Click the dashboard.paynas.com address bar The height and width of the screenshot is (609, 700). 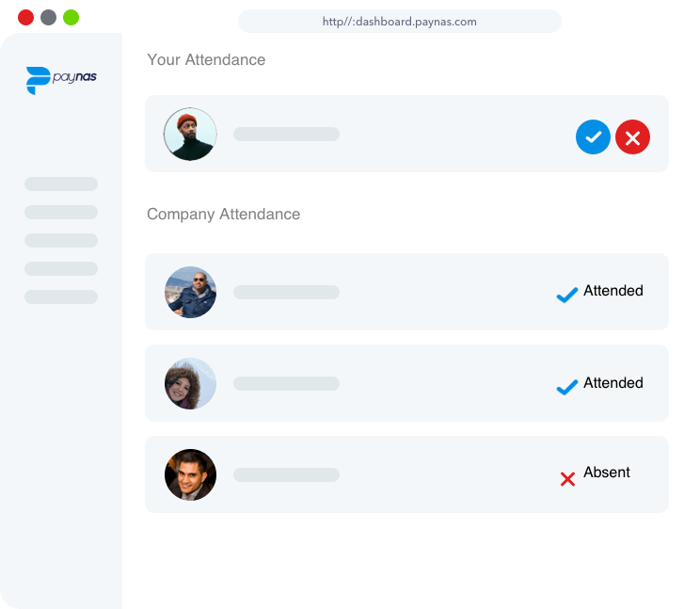[x=399, y=22]
